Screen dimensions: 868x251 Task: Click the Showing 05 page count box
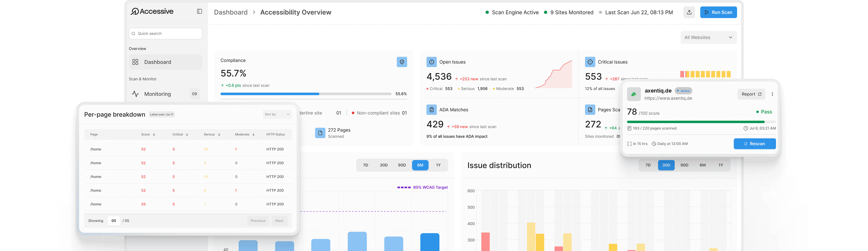(114, 221)
